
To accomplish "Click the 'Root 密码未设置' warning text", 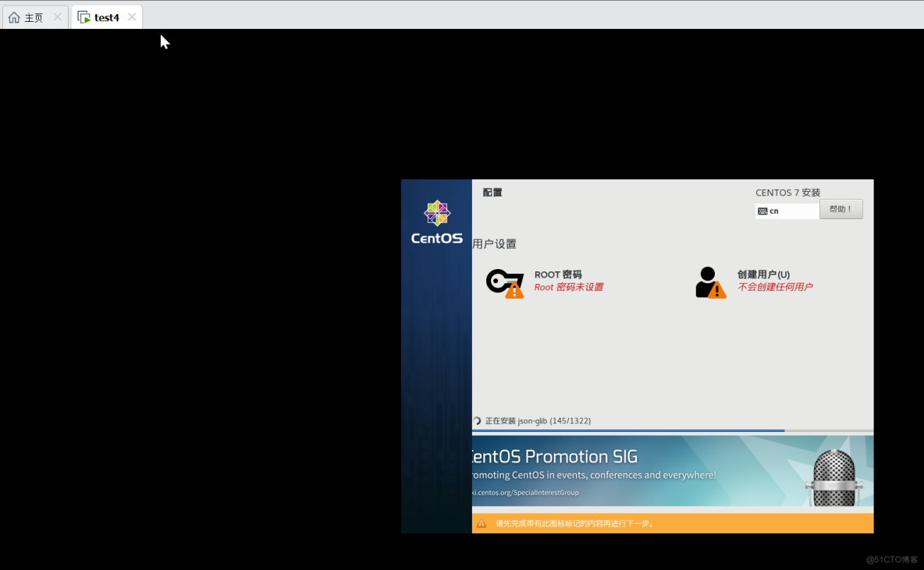I will (x=569, y=288).
